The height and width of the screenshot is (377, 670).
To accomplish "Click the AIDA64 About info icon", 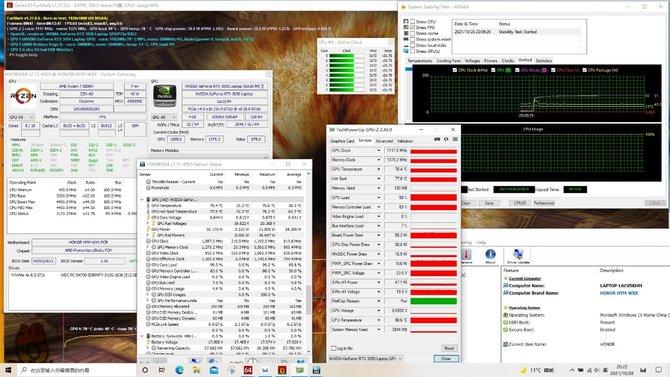I will tap(490, 255).
